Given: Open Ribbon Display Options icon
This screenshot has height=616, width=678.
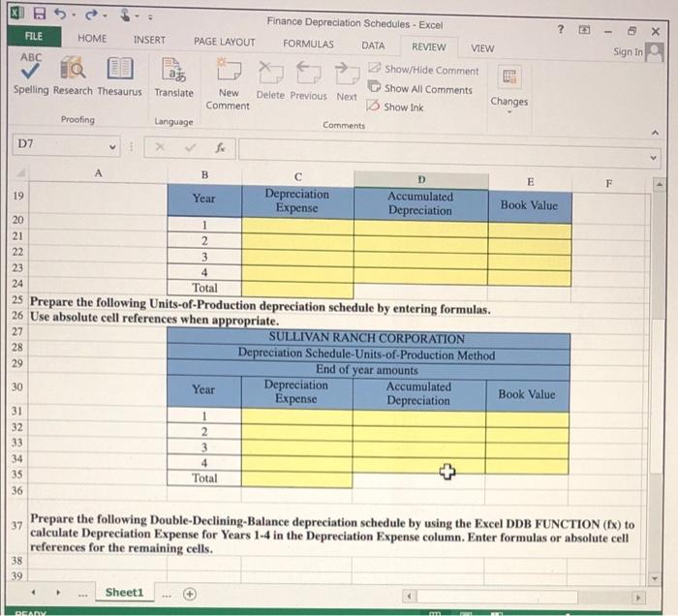Looking at the screenshot, I should (584, 30).
